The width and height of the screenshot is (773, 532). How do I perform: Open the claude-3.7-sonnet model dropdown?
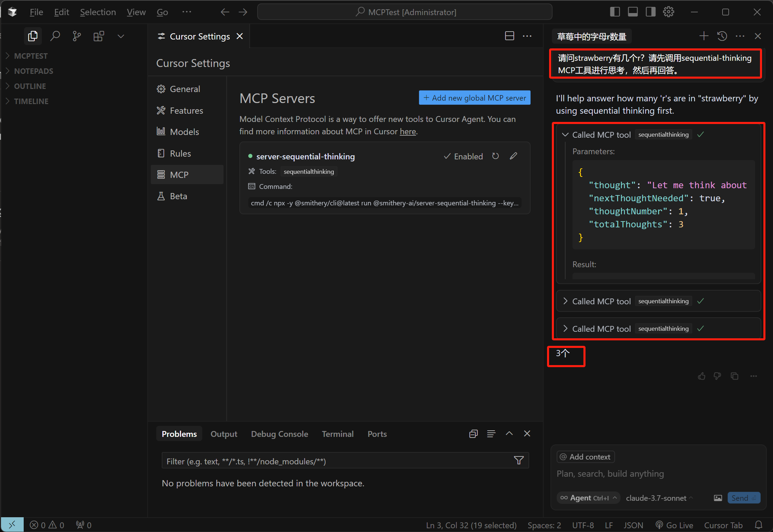[x=659, y=498]
